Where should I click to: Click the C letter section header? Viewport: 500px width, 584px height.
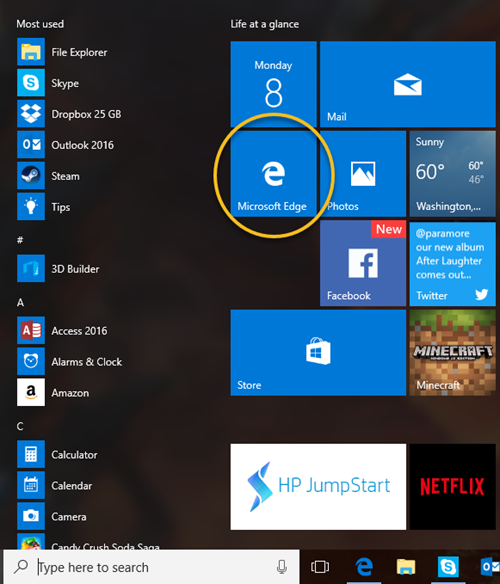click(20, 426)
